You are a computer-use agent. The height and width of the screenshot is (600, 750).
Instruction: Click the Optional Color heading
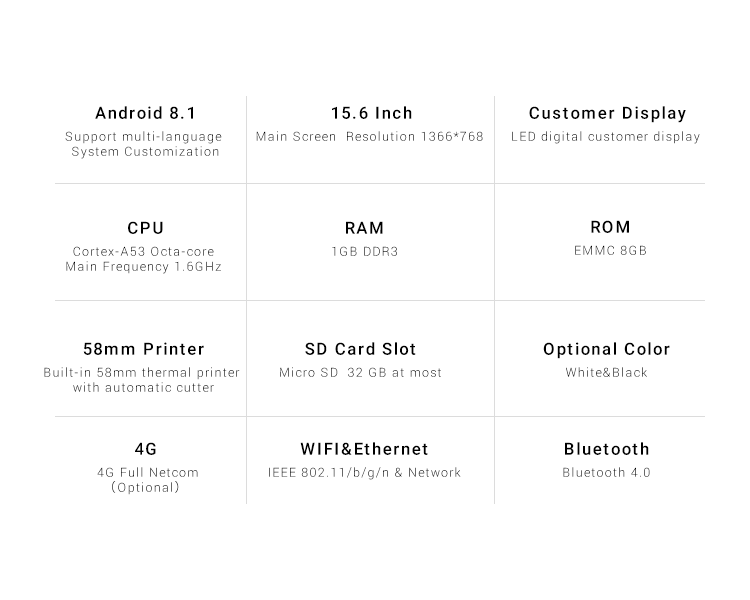coord(607,350)
